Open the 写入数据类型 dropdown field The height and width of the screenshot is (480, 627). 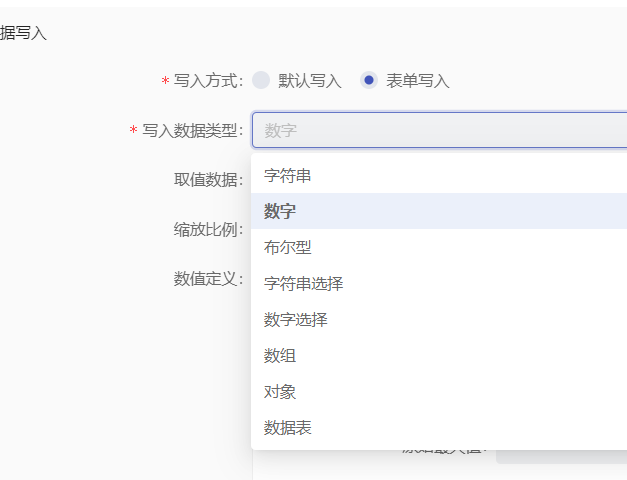pyautogui.click(x=438, y=130)
